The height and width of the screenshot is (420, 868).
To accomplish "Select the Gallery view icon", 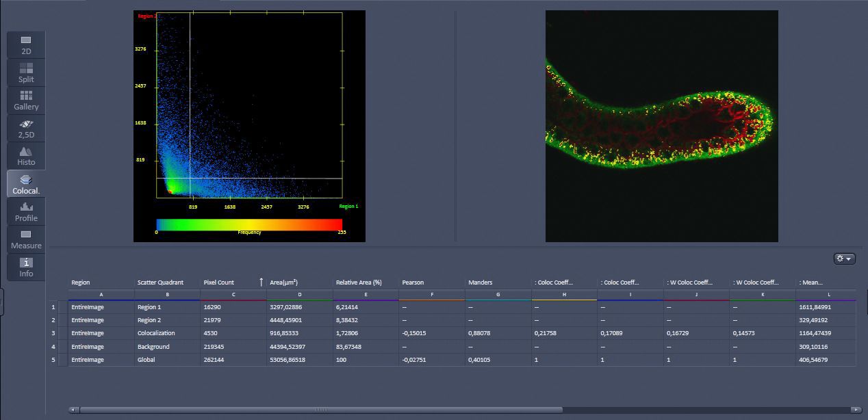I will tap(26, 100).
